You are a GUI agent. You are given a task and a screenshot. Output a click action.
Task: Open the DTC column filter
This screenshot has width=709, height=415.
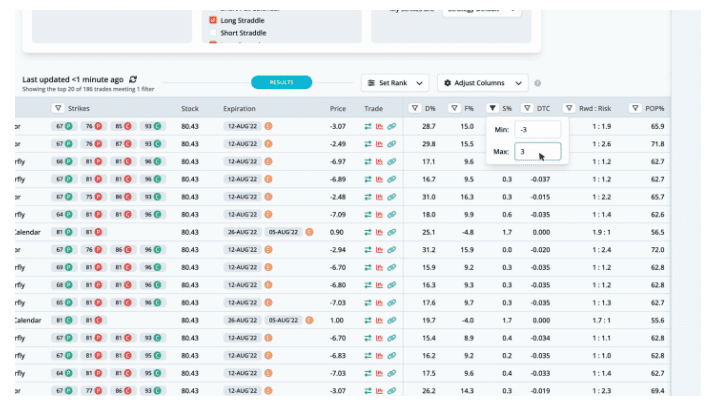click(526, 108)
